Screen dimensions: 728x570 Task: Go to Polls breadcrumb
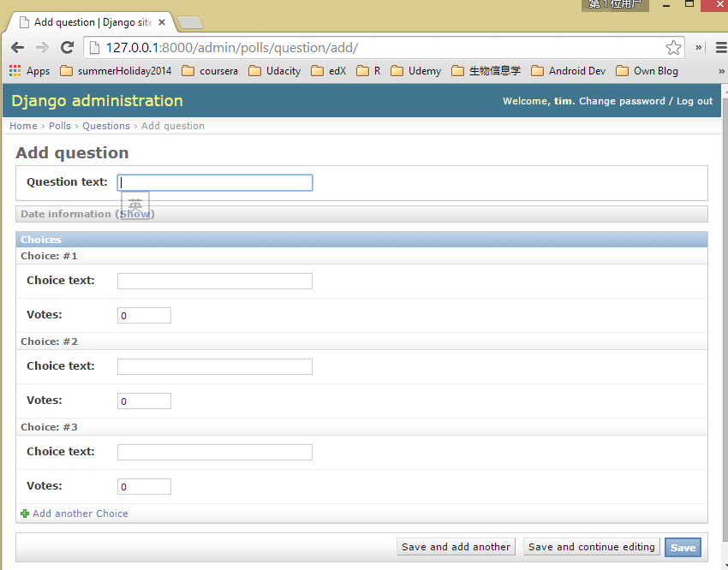(60, 126)
